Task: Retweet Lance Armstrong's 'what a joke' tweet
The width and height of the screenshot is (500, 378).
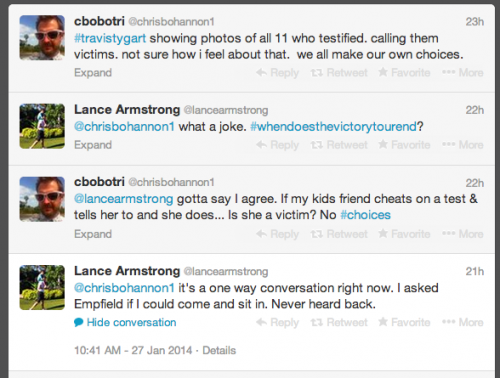Action: pyautogui.click(x=339, y=145)
